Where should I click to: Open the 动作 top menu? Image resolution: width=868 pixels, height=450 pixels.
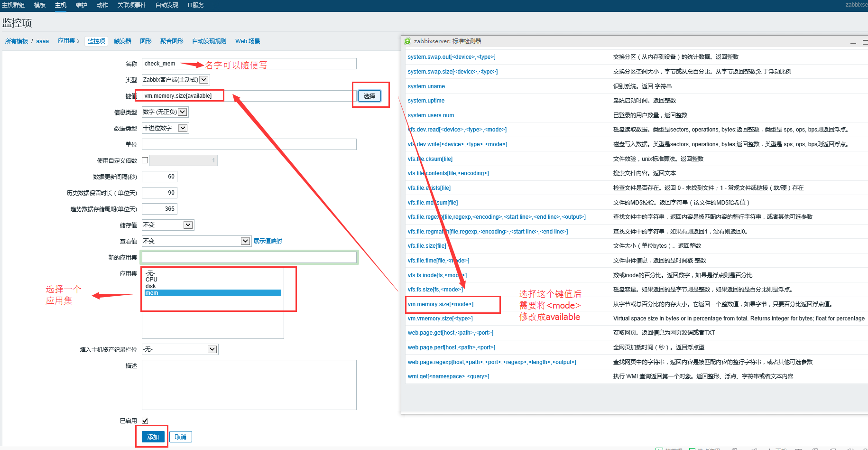pos(102,5)
